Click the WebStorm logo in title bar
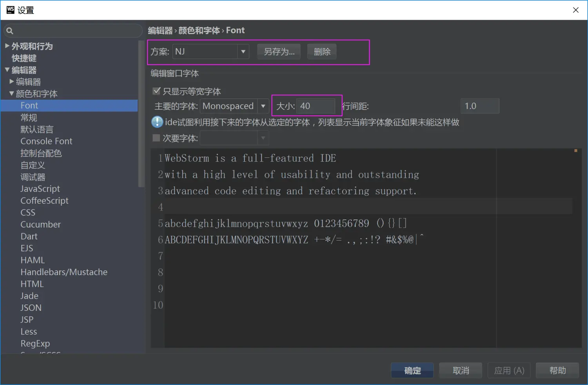Image resolution: width=588 pixels, height=385 pixels. coord(11,10)
